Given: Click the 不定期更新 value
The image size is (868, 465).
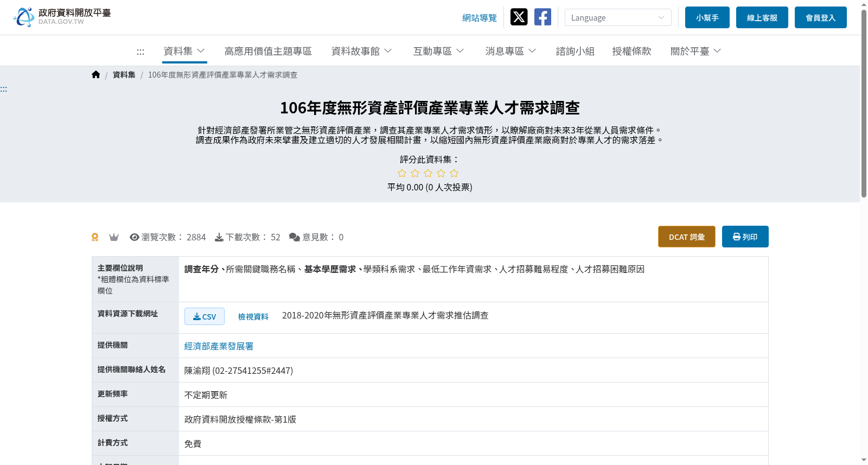Looking at the screenshot, I should (206, 395).
